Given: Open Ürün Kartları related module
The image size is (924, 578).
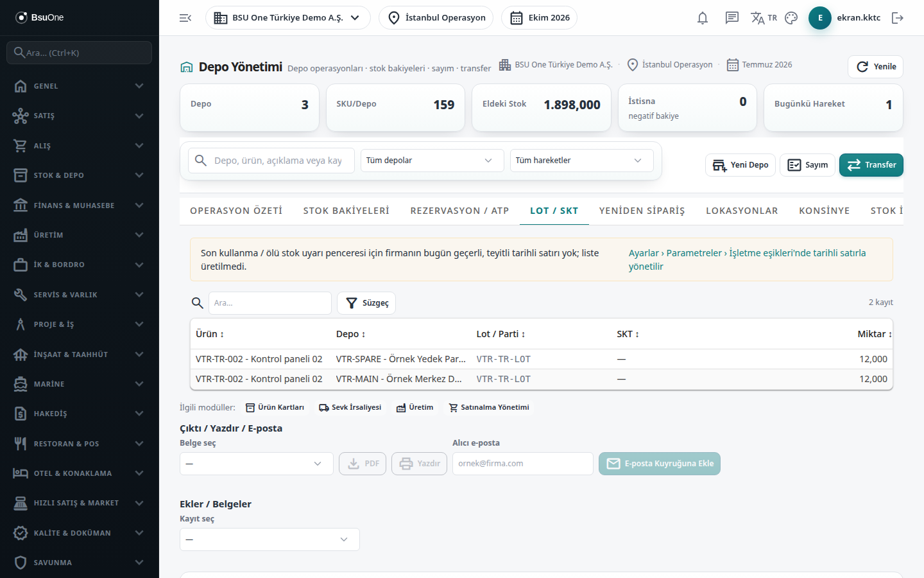Looking at the screenshot, I should click(275, 408).
